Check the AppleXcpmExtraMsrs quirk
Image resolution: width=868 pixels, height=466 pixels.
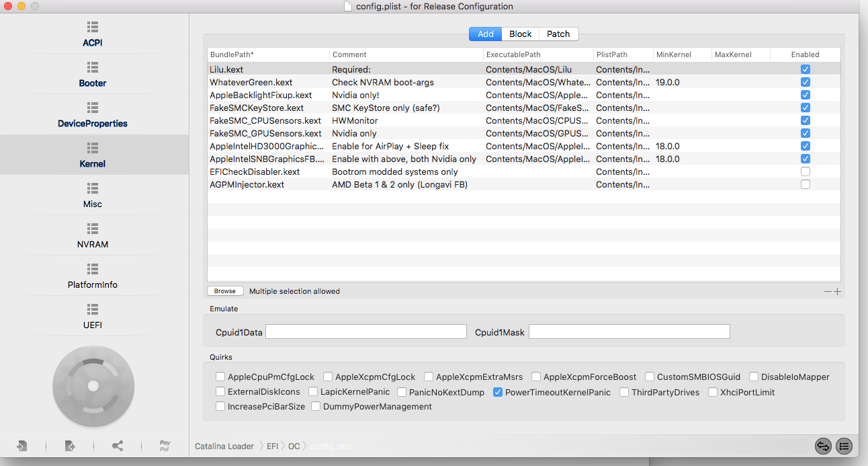pos(429,377)
